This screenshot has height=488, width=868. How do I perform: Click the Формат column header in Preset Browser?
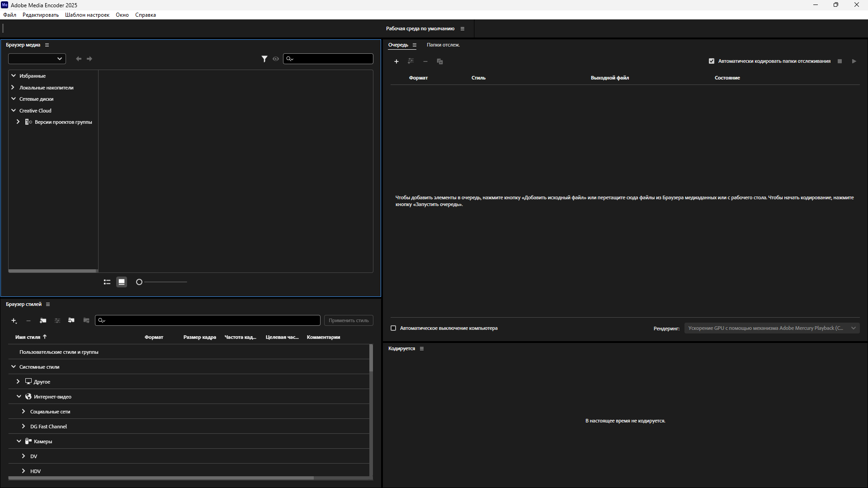pos(154,338)
